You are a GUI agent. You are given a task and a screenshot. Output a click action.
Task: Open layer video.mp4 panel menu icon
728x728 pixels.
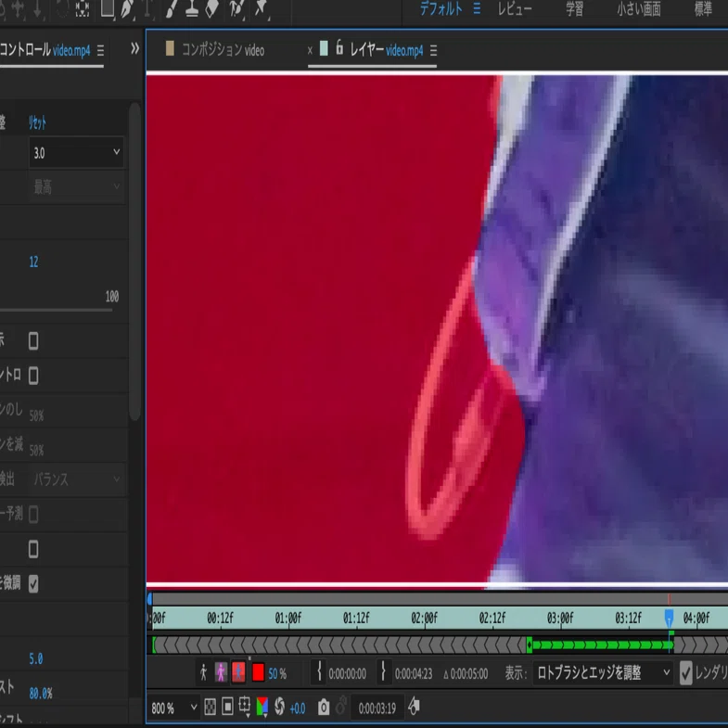433,50
